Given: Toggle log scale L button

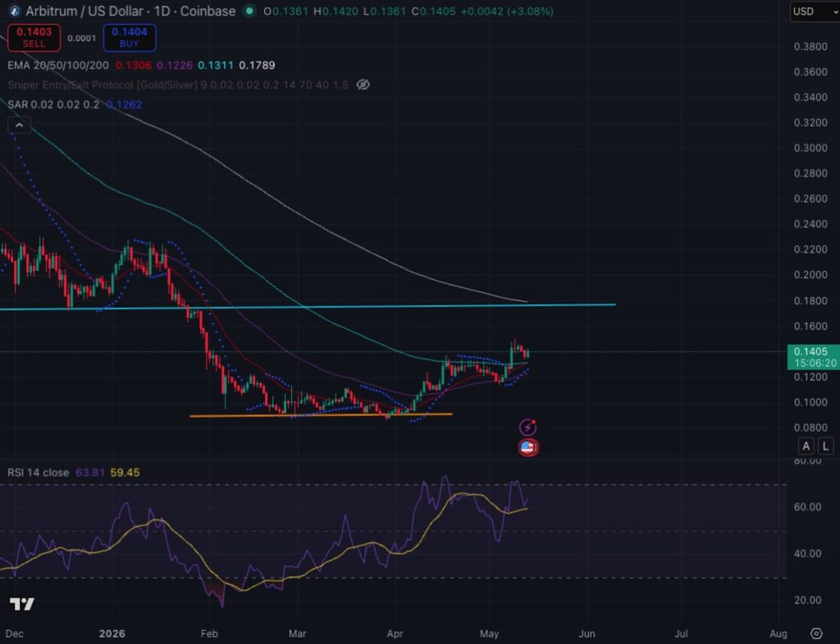Looking at the screenshot, I should [x=825, y=445].
